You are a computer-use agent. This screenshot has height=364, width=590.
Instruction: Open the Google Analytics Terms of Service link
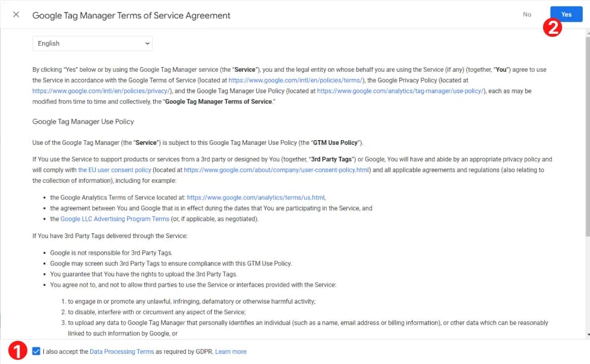(x=255, y=197)
